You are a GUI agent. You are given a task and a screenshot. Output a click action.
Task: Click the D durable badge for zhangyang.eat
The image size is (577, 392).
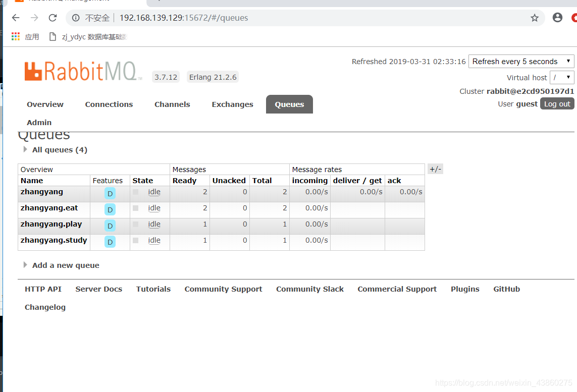tap(110, 209)
